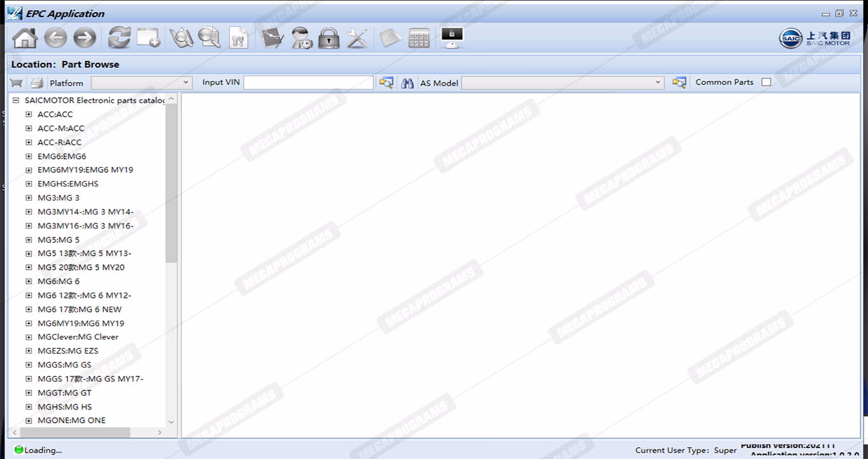Expand the MG6:MG 6 tree node
This screenshot has height=459, width=868.
[29, 281]
